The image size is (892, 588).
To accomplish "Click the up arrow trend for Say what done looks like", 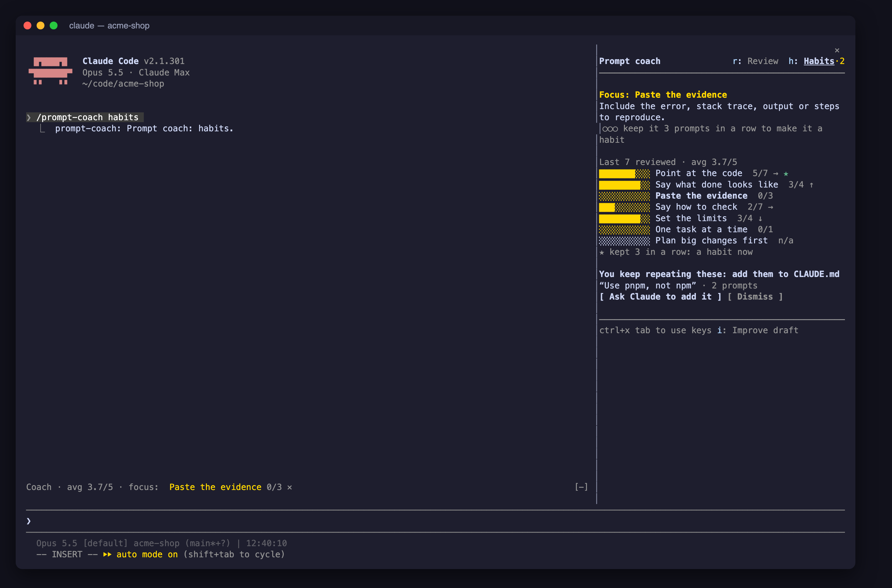I will click(x=811, y=185).
